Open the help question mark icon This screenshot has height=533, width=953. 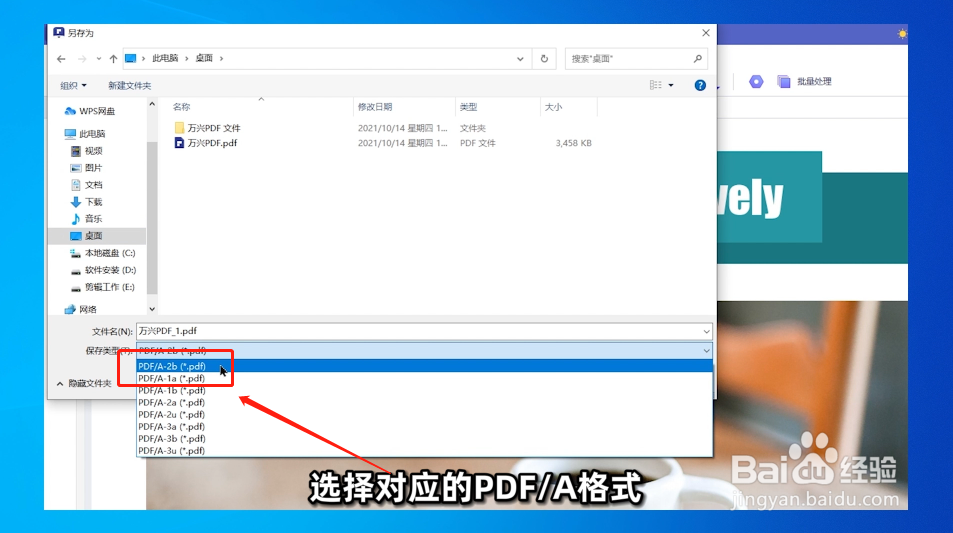tap(700, 85)
